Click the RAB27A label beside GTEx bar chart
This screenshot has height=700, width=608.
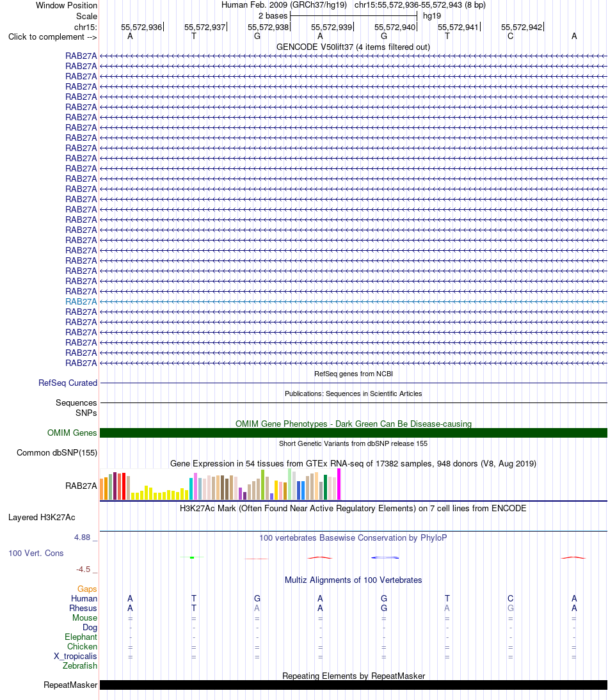(x=81, y=486)
